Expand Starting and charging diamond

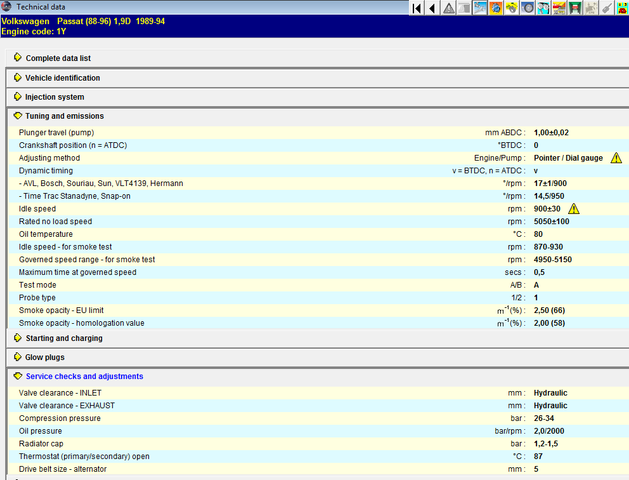click(x=17, y=338)
